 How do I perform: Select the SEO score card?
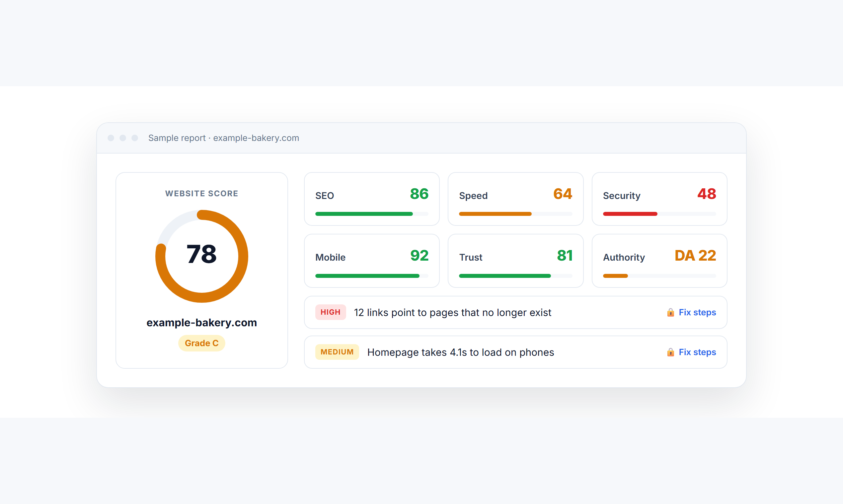coord(372,199)
